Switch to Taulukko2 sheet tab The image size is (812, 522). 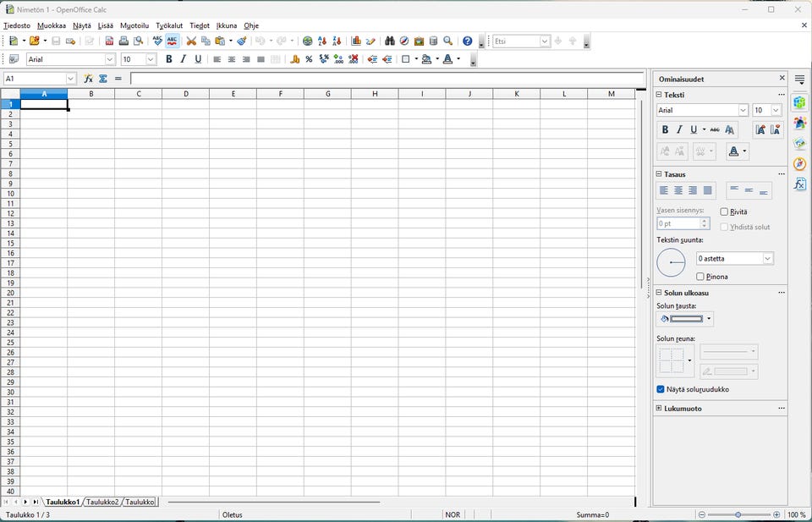pos(102,502)
